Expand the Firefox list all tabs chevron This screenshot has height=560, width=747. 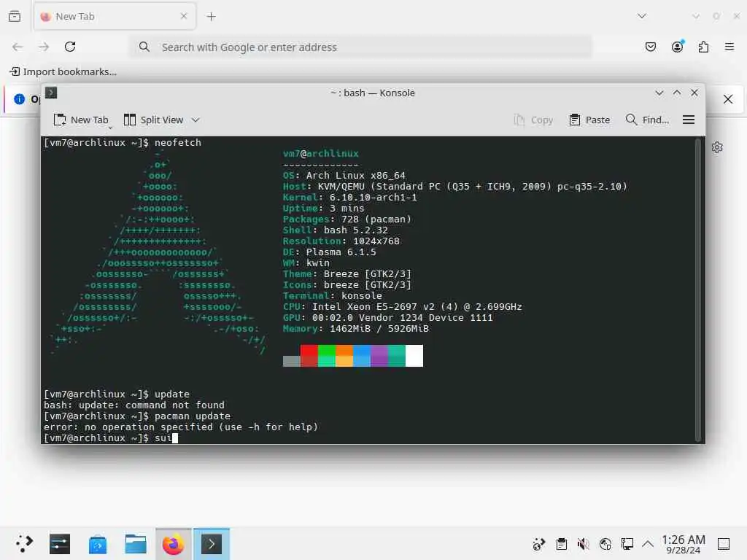(x=642, y=16)
